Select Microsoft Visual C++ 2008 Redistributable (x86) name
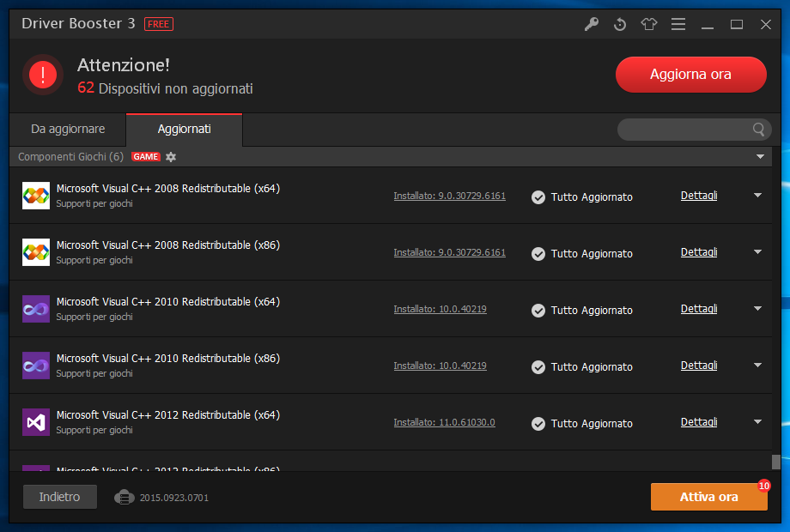 (x=167, y=245)
